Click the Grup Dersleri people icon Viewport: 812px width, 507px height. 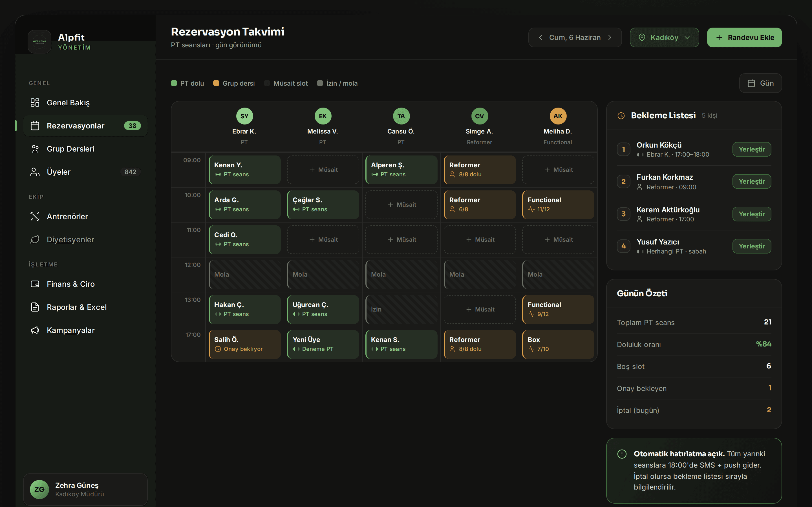click(35, 149)
